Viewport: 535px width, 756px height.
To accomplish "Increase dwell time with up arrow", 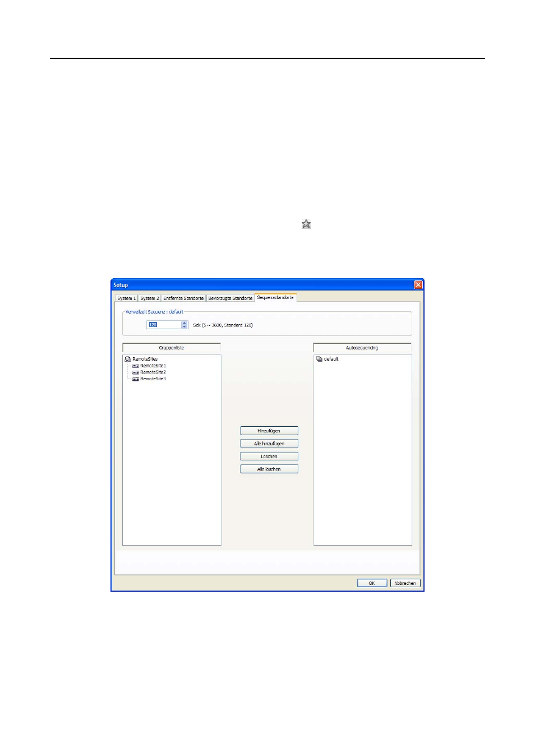I will [185, 323].
